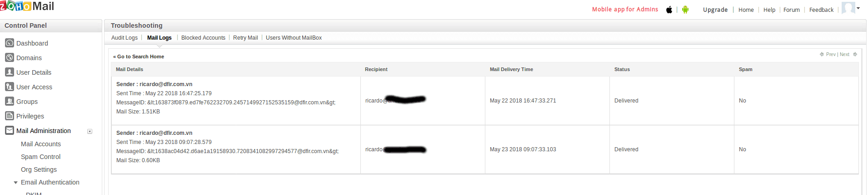The image size is (868, 195).
Task: Collapse the Email Authentication tree
Action: (x=16, y=183)
